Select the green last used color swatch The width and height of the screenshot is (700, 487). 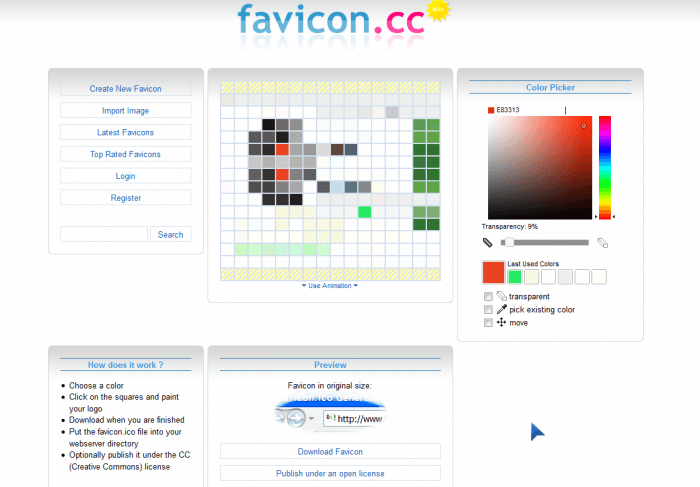coord(515,277)
